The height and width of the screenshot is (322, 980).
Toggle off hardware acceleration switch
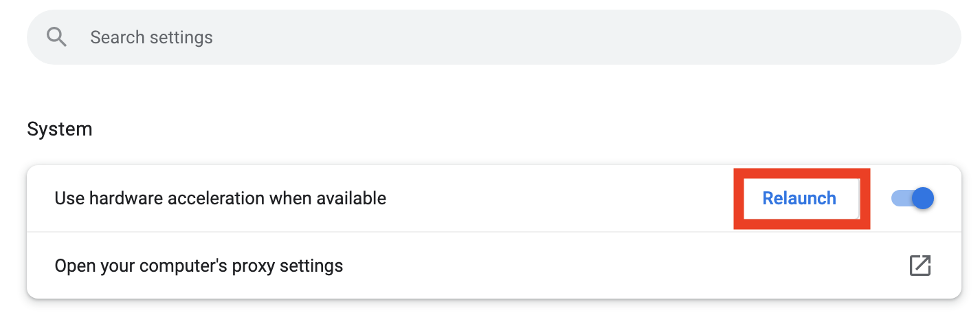click(x=913, y=199)
